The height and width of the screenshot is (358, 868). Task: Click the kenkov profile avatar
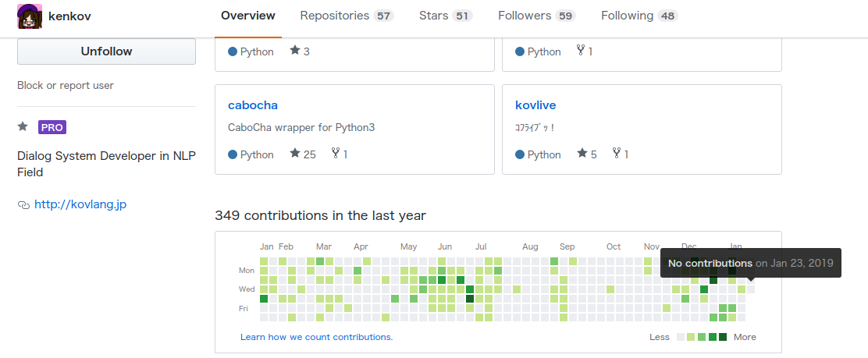point(30,16)
